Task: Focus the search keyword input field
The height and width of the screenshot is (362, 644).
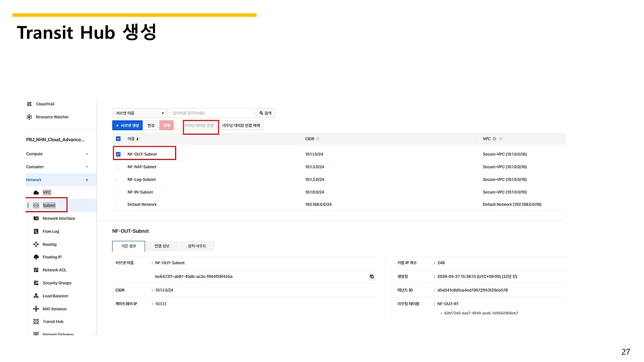Action: [x=212, y=113]
